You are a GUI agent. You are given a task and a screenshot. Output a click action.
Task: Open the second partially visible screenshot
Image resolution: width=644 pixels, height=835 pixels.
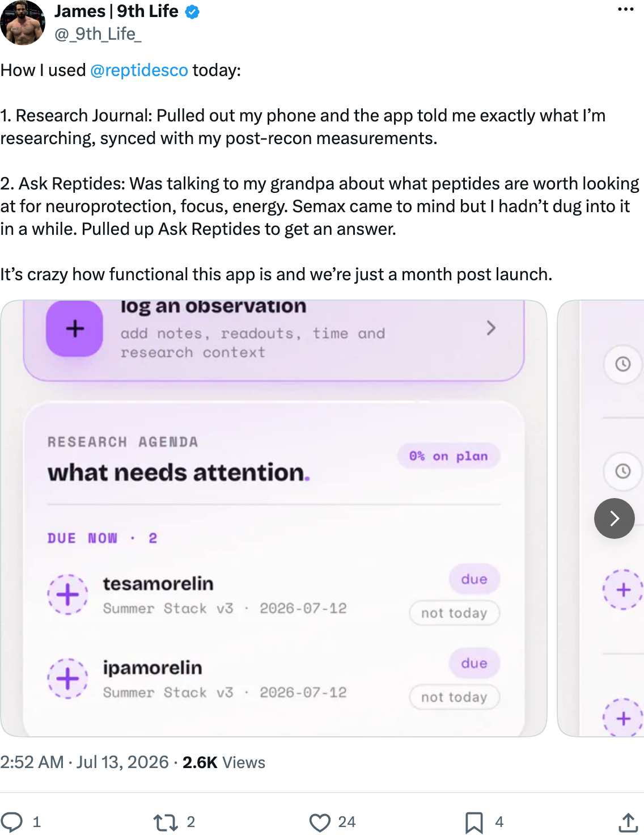tap(601, 518)
